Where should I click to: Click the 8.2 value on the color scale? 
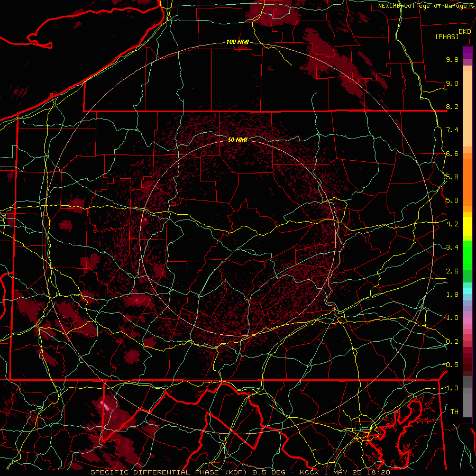[452, 106]
